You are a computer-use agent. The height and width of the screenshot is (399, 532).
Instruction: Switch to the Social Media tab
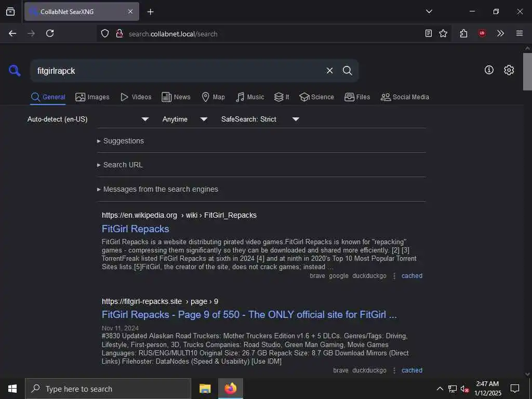pos(405,97)
